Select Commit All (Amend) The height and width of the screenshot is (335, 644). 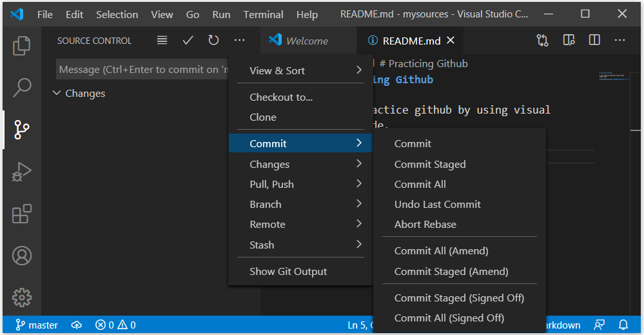click(x=460, y=250)
